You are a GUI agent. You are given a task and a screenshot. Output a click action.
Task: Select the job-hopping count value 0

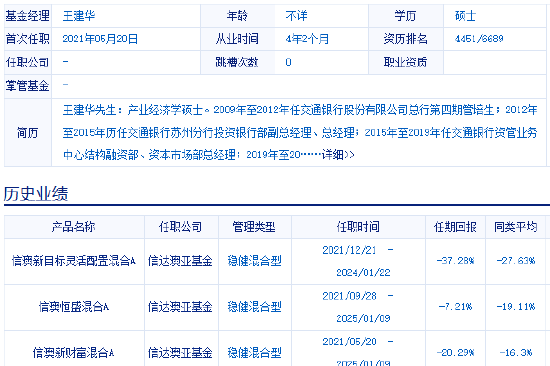288,62
